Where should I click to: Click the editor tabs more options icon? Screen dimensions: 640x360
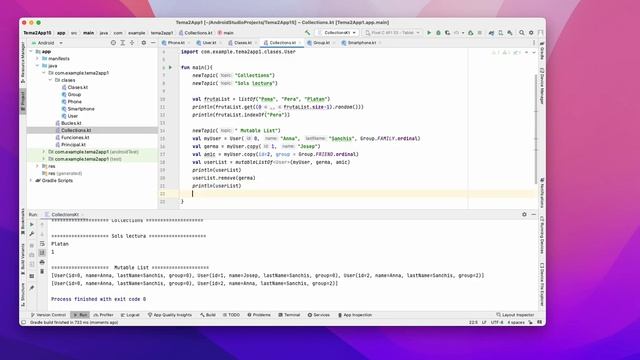(x=534, y=43)
